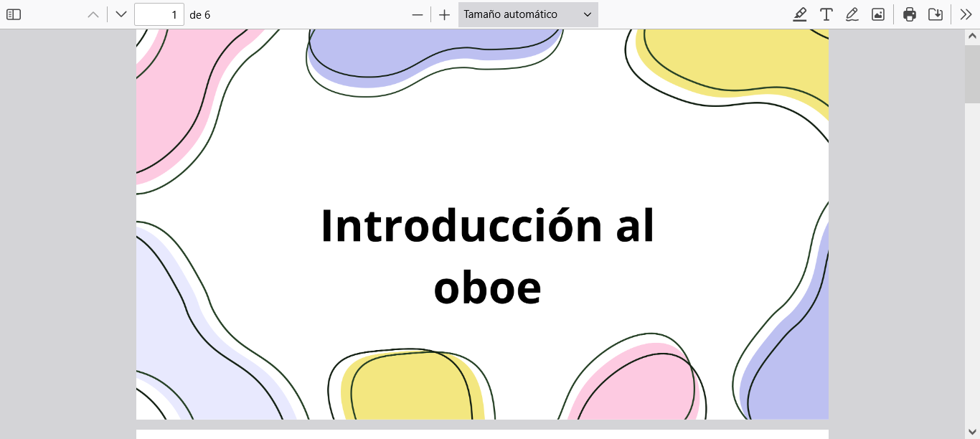This screenshot has height=439, width=980.
Task: Click the "de 6" page count label
Action: [200, 14]
